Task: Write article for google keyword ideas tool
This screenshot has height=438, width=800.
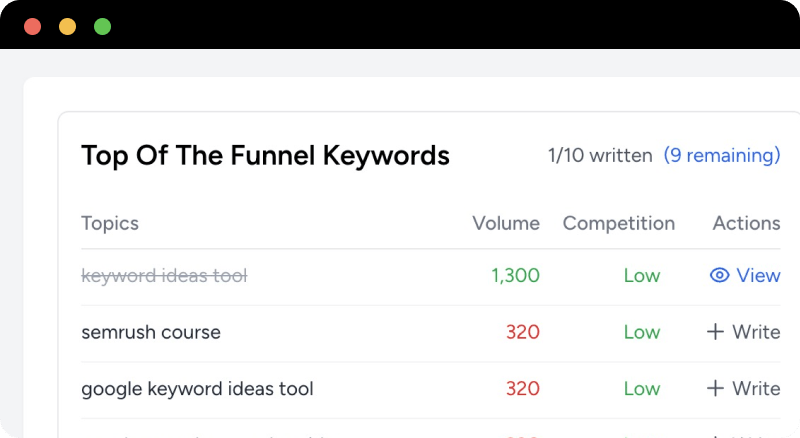Action: [x=755, y=388]
